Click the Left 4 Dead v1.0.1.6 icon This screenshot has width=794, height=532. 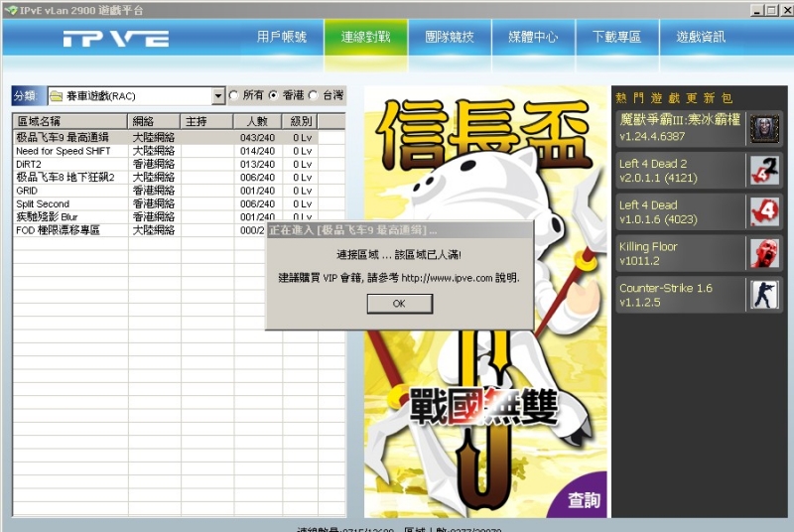click(764, 211)
